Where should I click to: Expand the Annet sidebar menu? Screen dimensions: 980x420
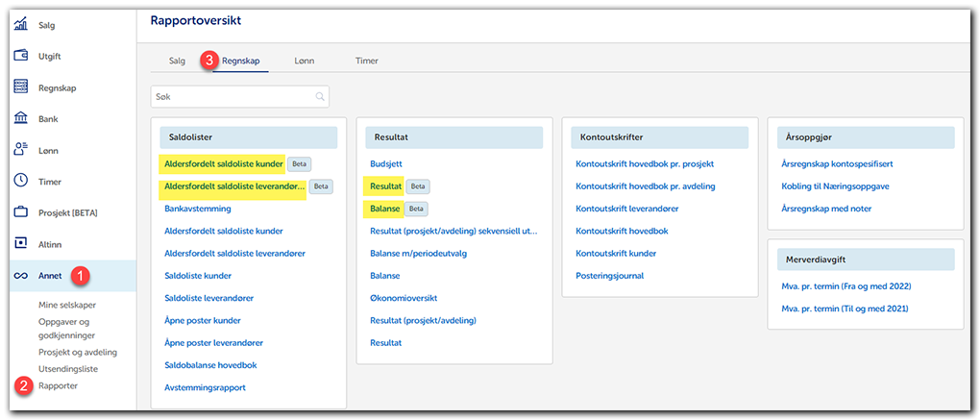tap(50, 276)
